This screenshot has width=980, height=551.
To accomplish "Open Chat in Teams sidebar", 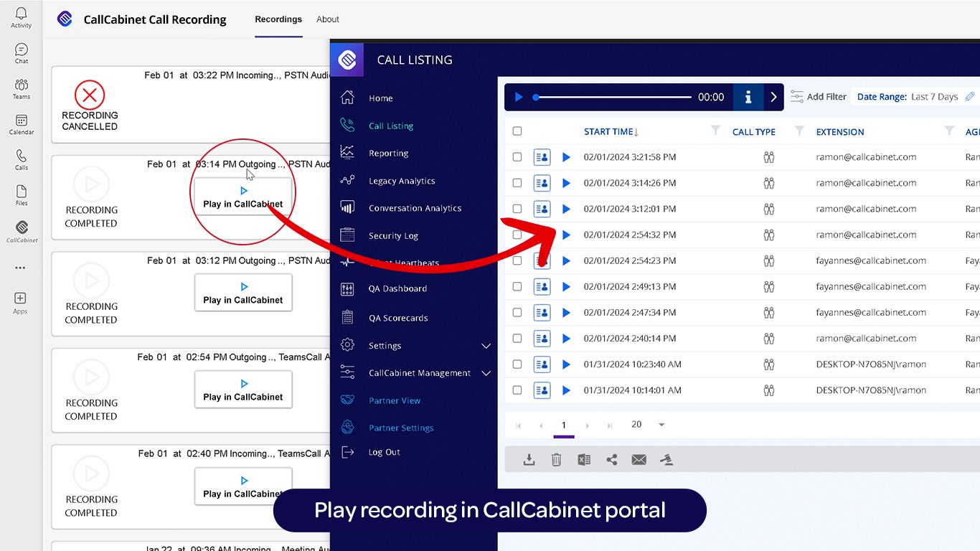I will coord(21,54).
